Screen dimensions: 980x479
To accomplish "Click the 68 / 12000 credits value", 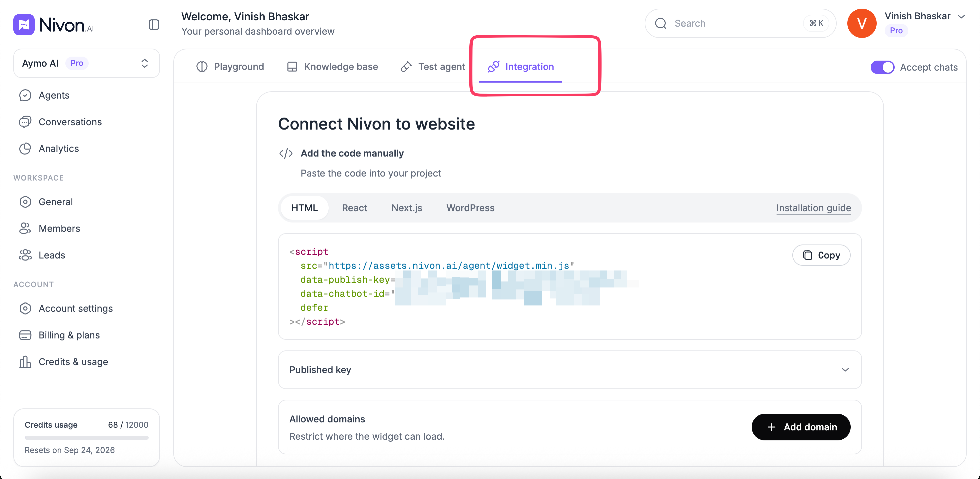I will [128, 425].
